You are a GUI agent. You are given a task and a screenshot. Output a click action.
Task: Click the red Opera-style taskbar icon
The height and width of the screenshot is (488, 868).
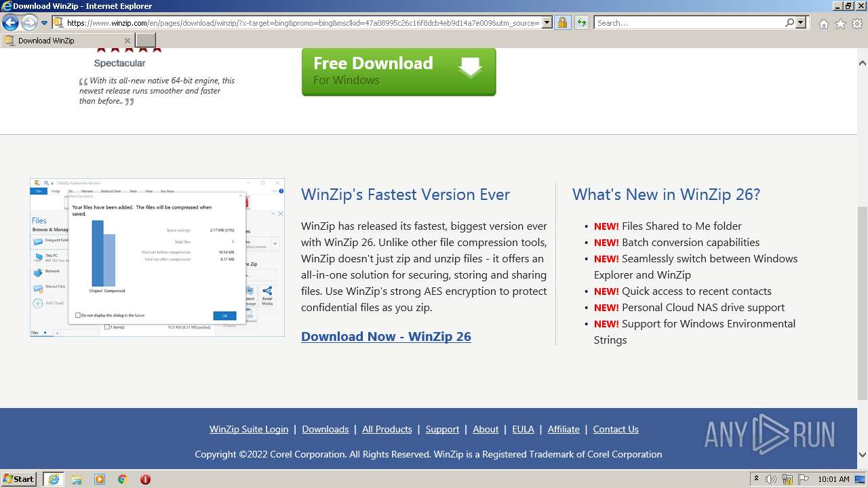point(145,479)
